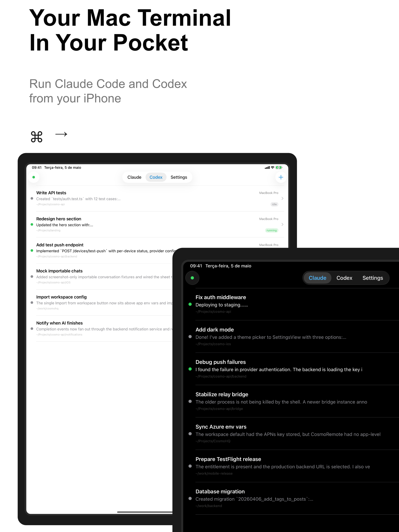The width and height of the screenshot is (399, 532).
Task: Click the 09:41 time on light iPad
Action: pos(37,168)
